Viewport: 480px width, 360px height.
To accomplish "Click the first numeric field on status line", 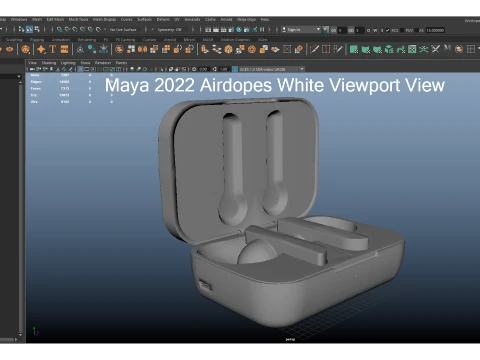I will click(342, 30).
